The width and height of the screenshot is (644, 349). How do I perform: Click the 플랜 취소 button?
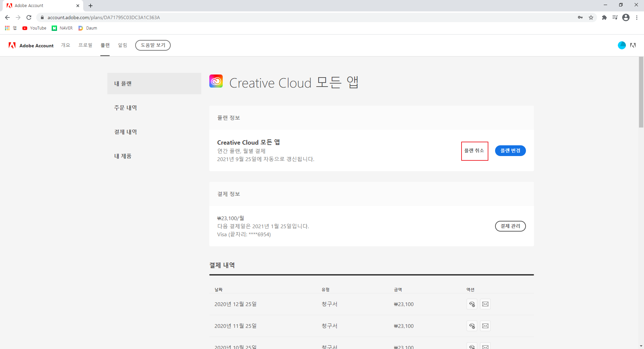474,151
